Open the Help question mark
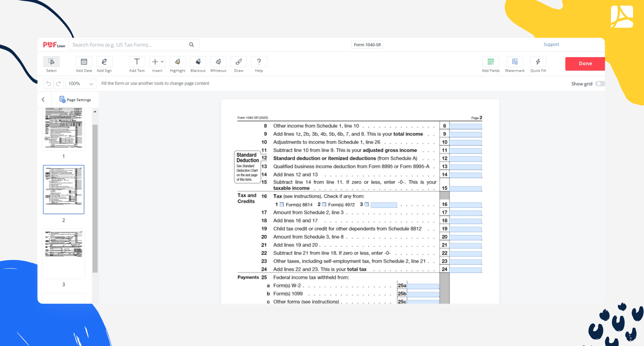 click(259, 62)
